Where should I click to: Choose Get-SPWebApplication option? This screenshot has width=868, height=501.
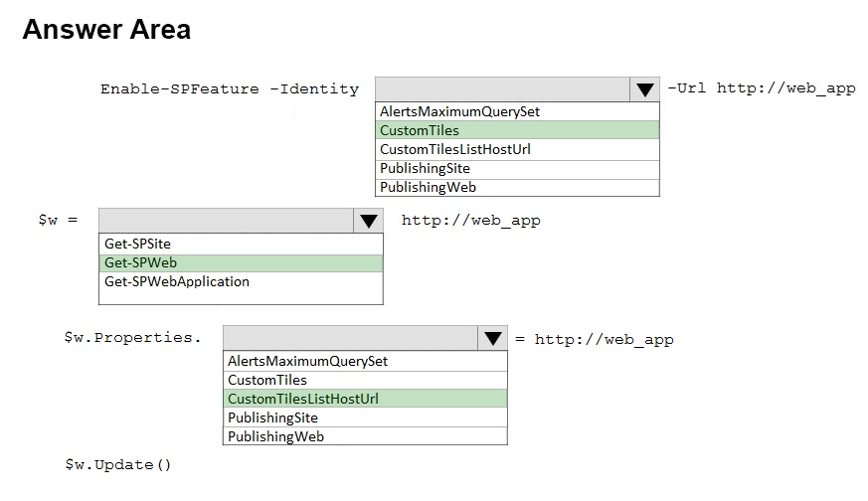[241, 281]
